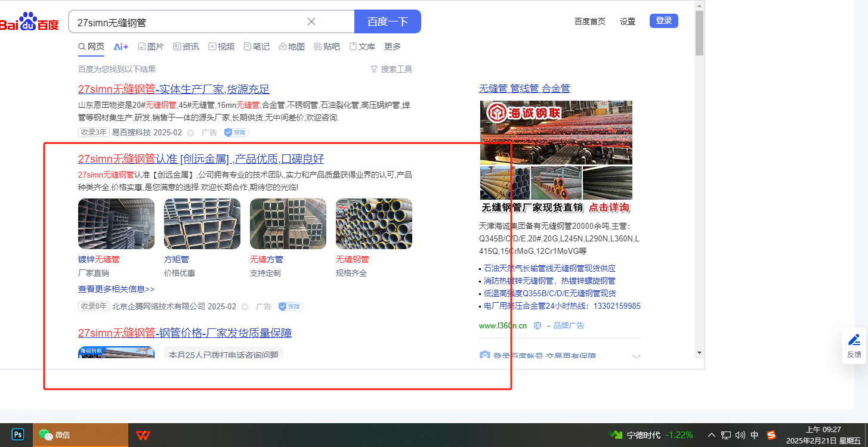Open WPS Office from the taskbar
Image resolution: width=868 pixels, height=447 pixels.
[x=143, y=435]
